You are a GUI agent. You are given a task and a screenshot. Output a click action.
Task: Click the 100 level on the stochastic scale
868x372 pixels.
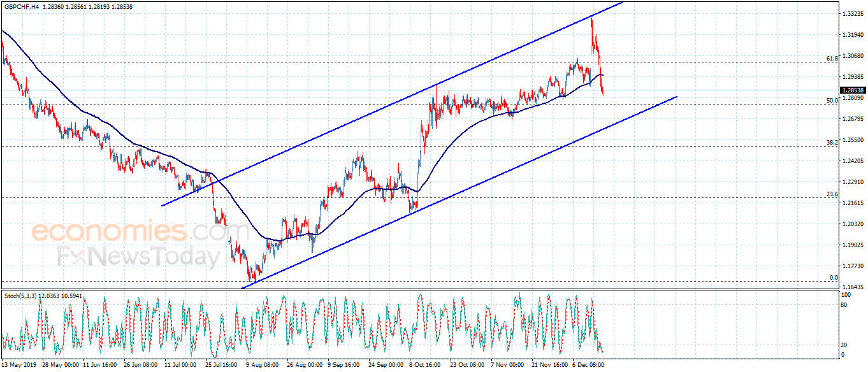[x=846, y=295]
